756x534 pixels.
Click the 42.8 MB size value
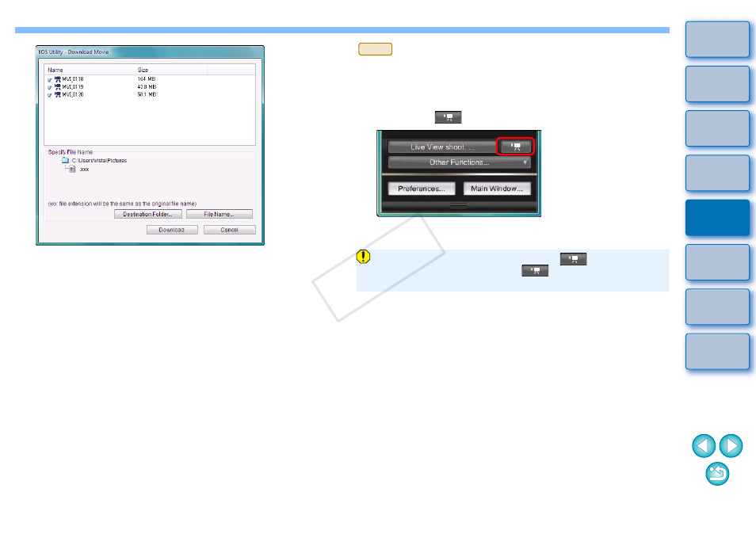point(147,86)
